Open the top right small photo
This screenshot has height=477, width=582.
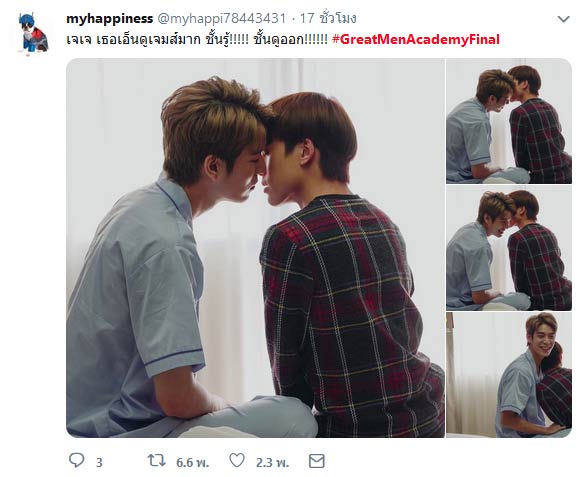pos(509,121)
